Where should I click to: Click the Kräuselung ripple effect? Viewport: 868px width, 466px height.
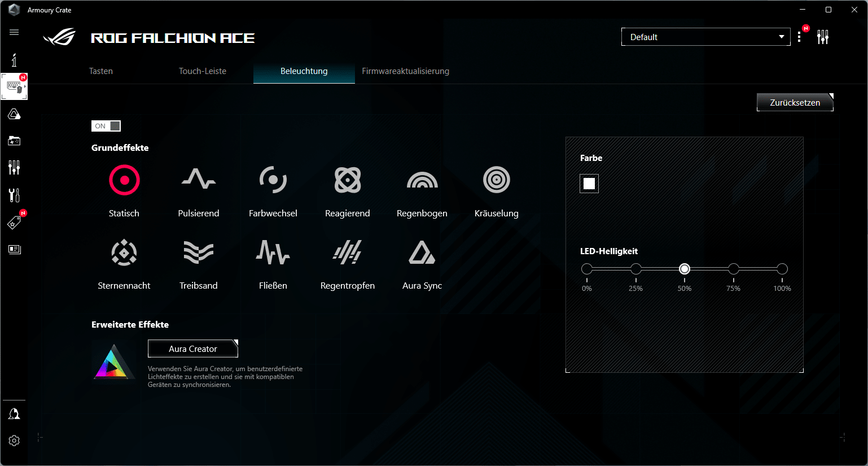[x=496, y=180]
